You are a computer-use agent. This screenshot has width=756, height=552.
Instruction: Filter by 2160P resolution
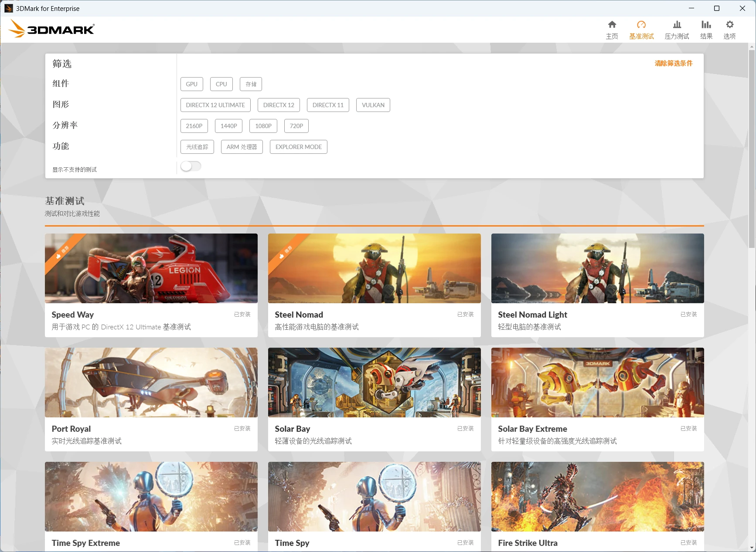pos(194,126)
